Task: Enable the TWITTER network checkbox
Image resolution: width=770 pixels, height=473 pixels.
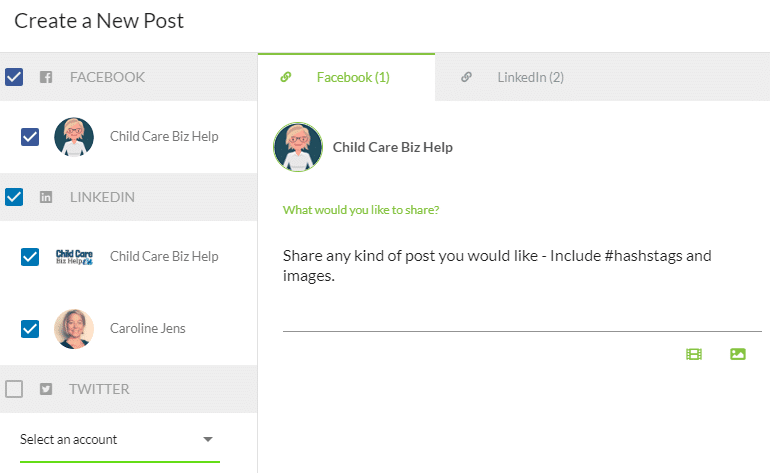Action: (x=14, y=389)
